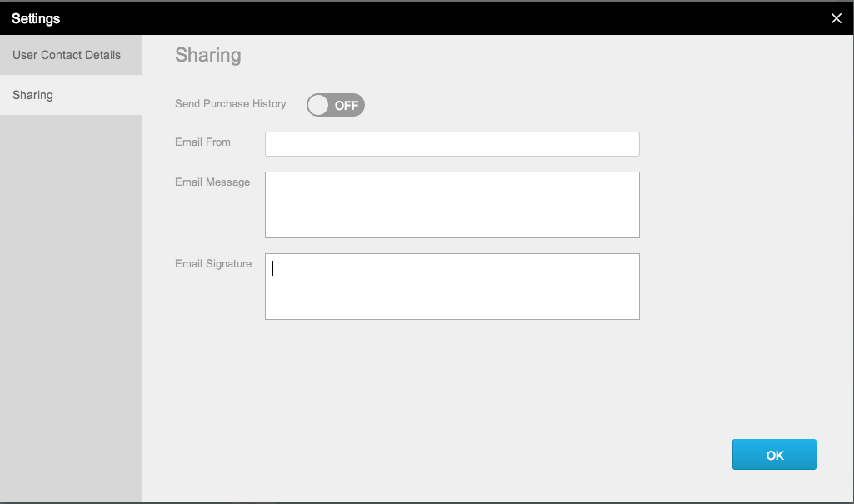Click the Send Purchase History label
Screen dimensions: 854x504
click(x=231, y=104)
